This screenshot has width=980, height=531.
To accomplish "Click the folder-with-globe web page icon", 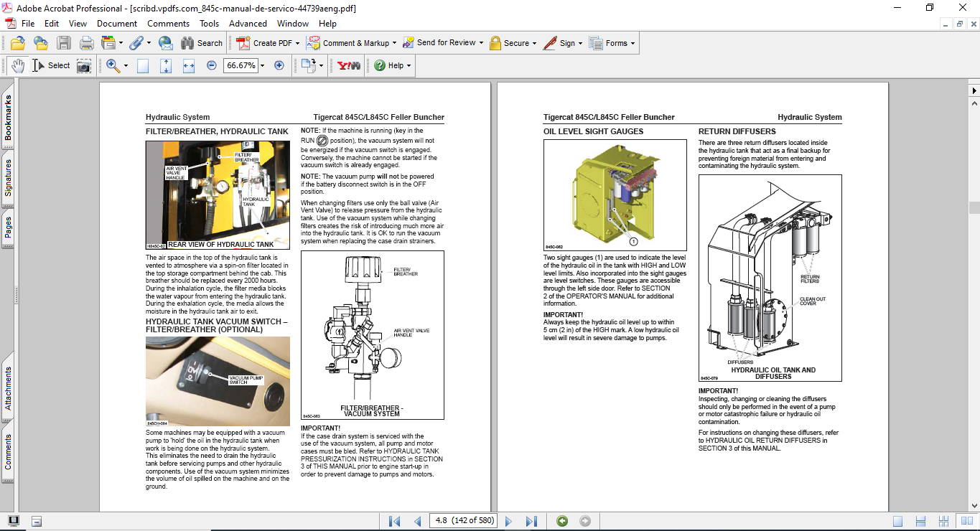I will [41, 43].
